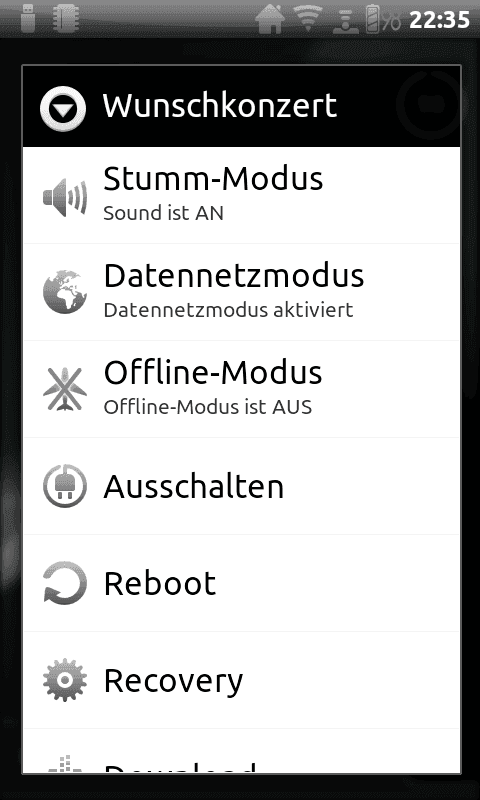Tap the home icon in status bar
The image size is (480, 800).
[270, 18]
